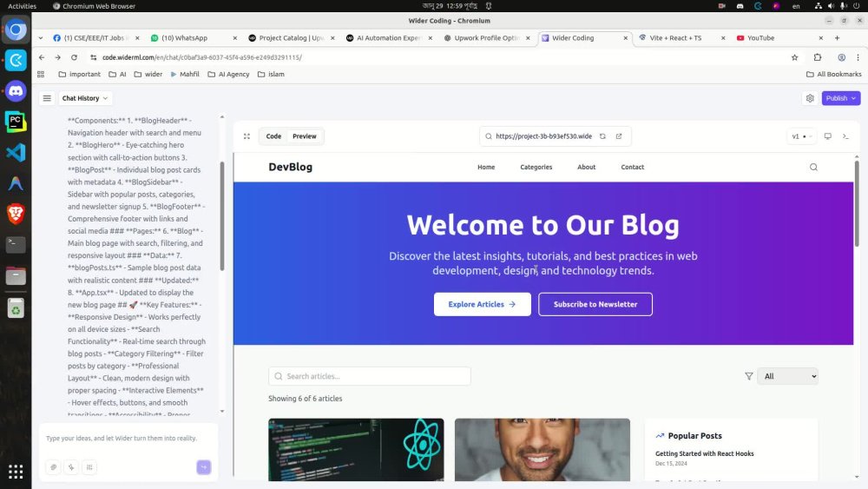Open the sidebar hamburger menu
Image resolution: width=868 pixels, height=489 pixels.
(47, 98)
